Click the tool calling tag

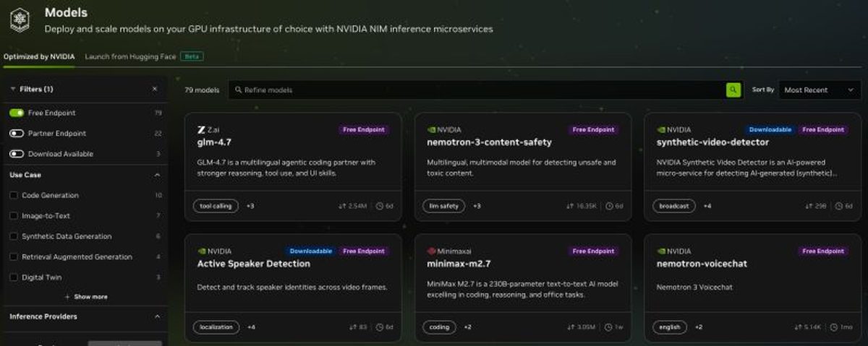pyautogui.click(x=216, y=206)
